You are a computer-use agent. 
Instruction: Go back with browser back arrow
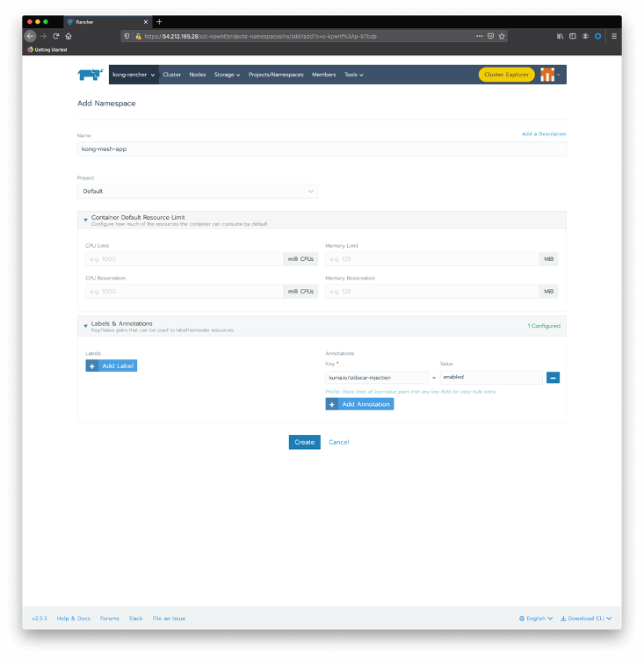[x=31, y=36]
